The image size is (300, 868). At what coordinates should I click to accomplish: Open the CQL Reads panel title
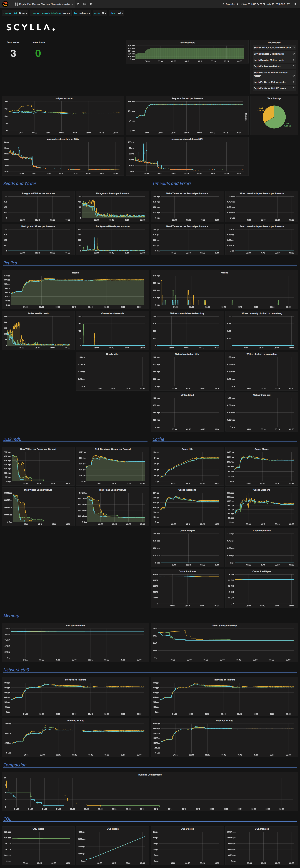click(x=113, y=829)
